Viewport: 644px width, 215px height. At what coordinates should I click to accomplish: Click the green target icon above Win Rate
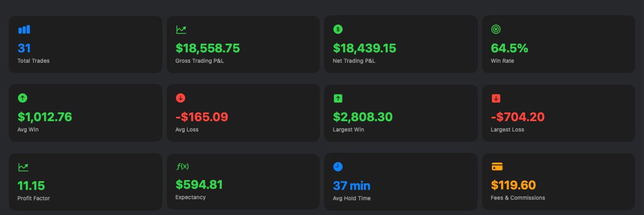click(496, 29)
